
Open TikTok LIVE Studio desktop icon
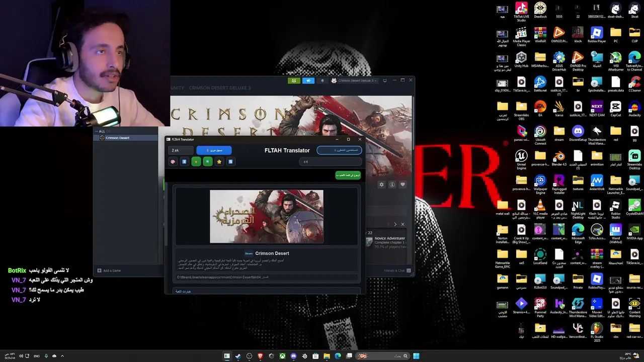521,12
